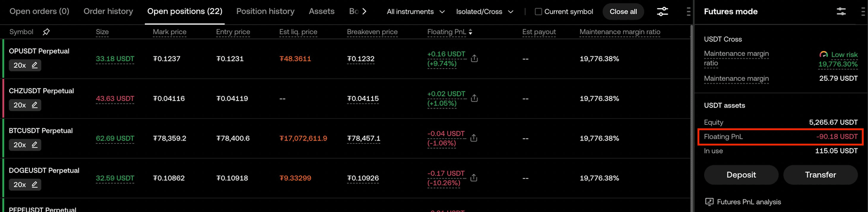
Task: Click OPUSDT Perpetual symbol name
Action: pyautogui.click(x=39, y=51)
